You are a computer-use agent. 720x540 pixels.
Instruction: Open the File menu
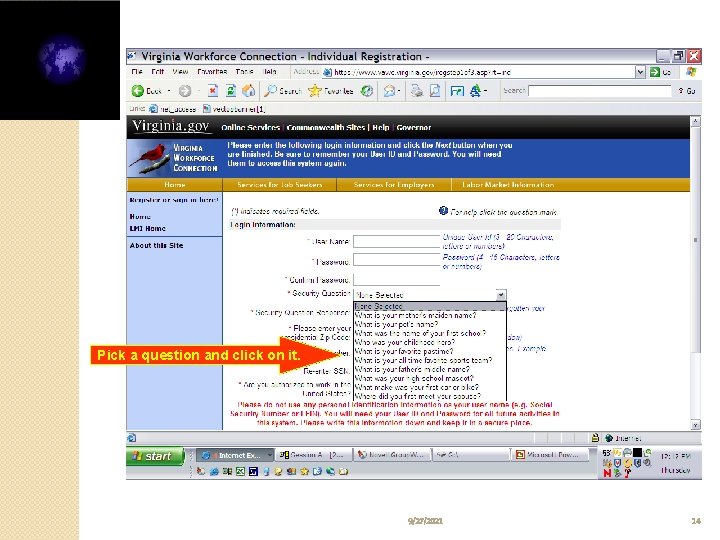pos(136,72)
